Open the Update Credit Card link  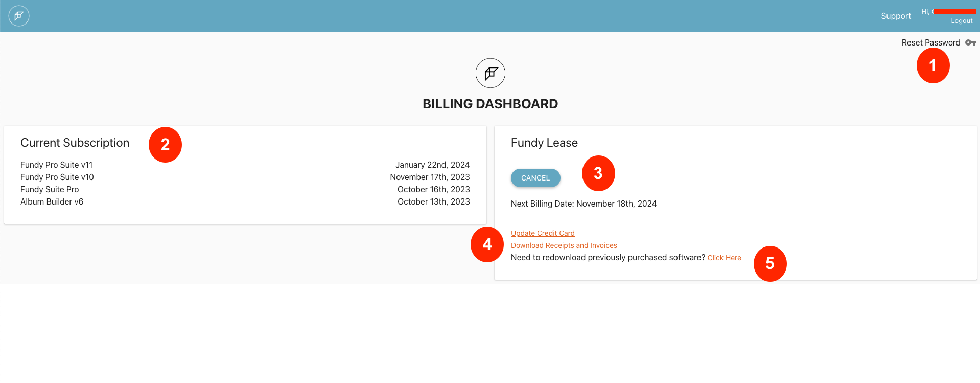point(543,233)
